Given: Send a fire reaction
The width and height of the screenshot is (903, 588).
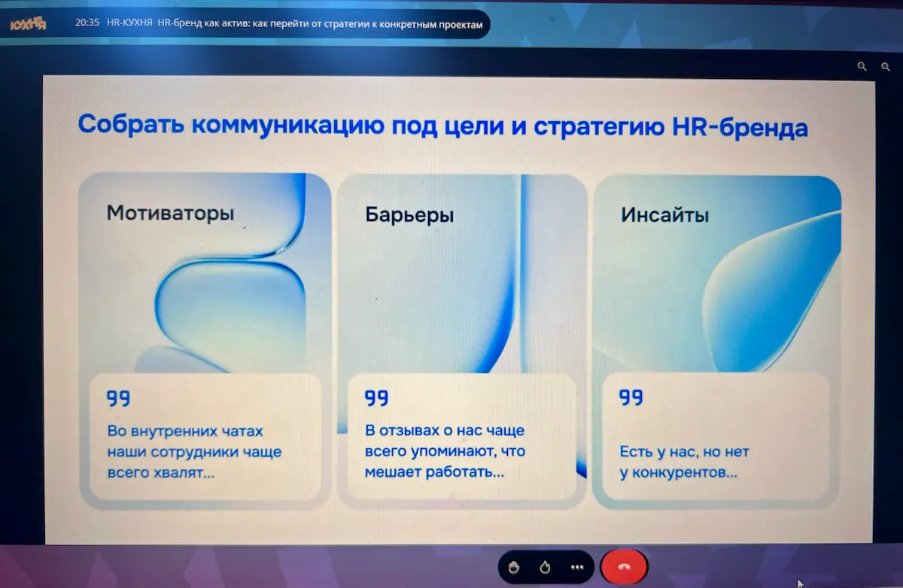Looking at the screenshot, I should pos(546,568).
